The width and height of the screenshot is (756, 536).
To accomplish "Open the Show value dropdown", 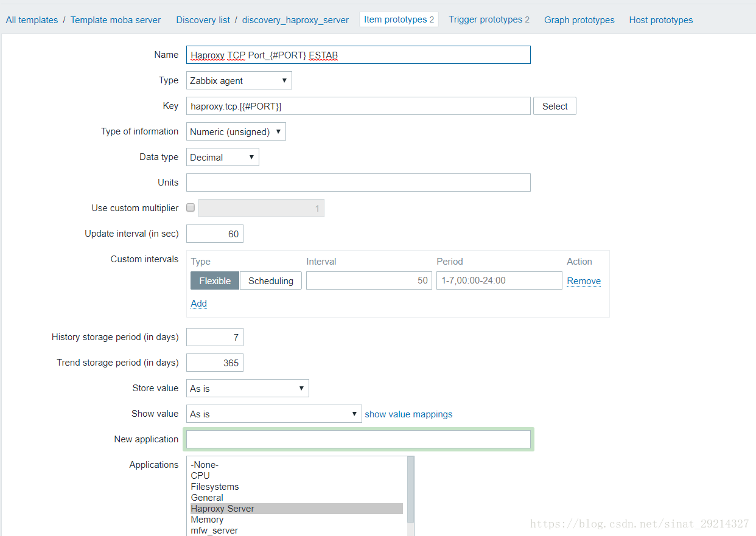I will 273,414.
